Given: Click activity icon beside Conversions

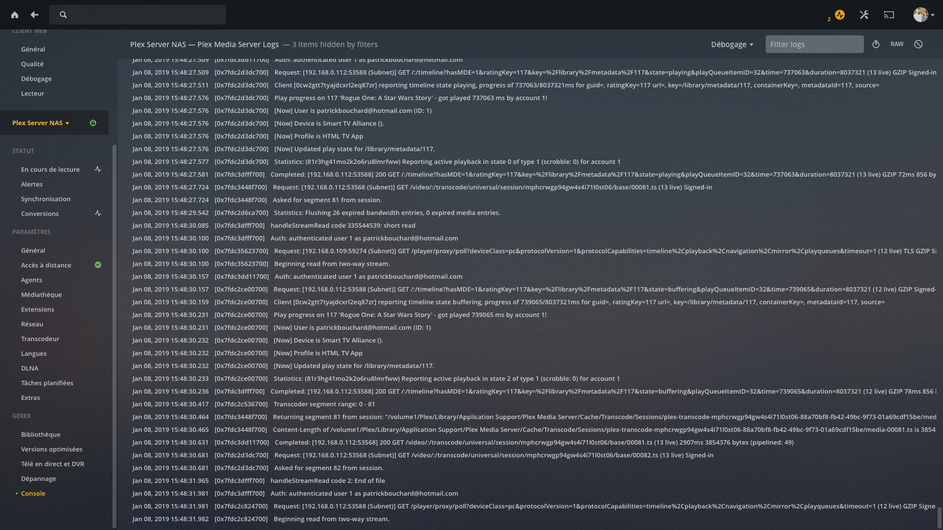Looking at the screenshot, I should pyautogui.click(x=97, y=214).
